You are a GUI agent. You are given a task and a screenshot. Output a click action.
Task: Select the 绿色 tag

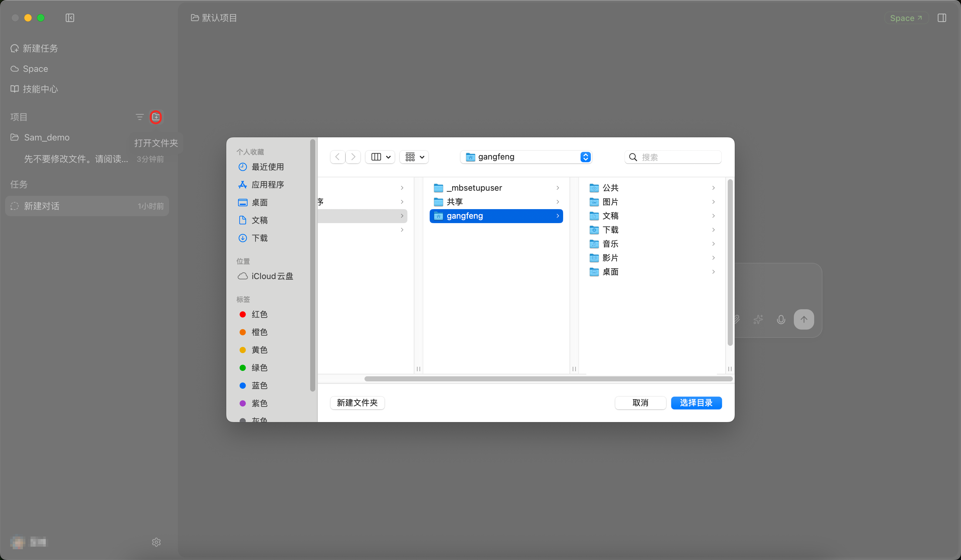(x=254, y=368)
